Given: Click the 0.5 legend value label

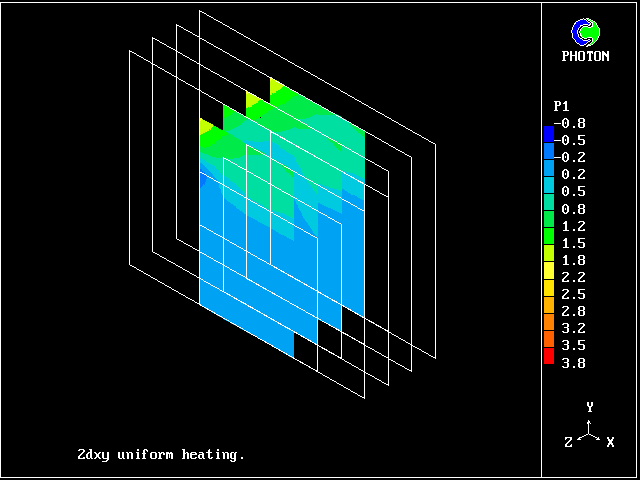Looking at the screenshot, I should click(574, 191).
